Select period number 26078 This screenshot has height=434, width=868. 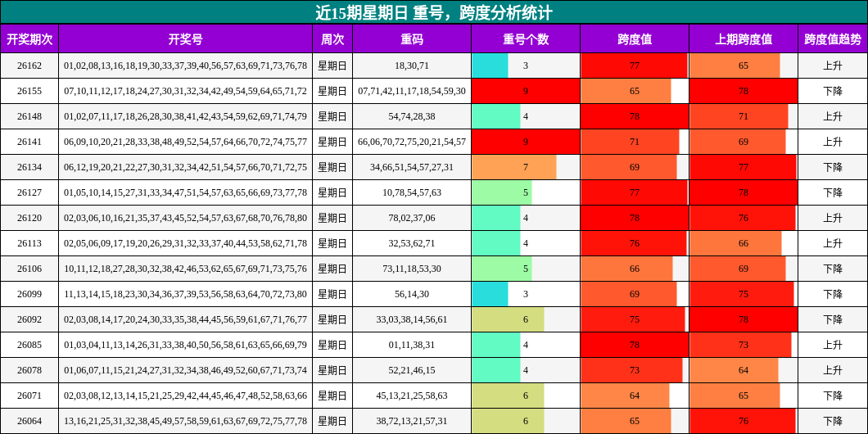(x=29, y=371)
